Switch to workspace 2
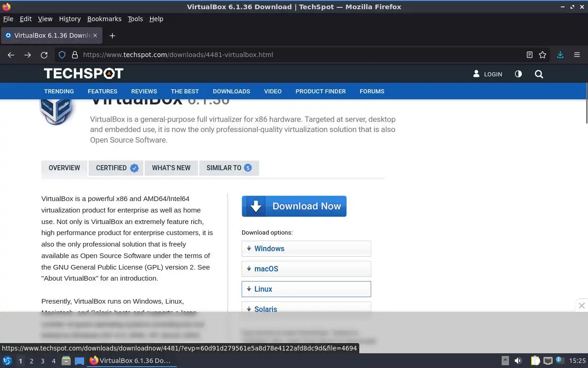This screenshot has height=368, width=588. coord(31,361)
